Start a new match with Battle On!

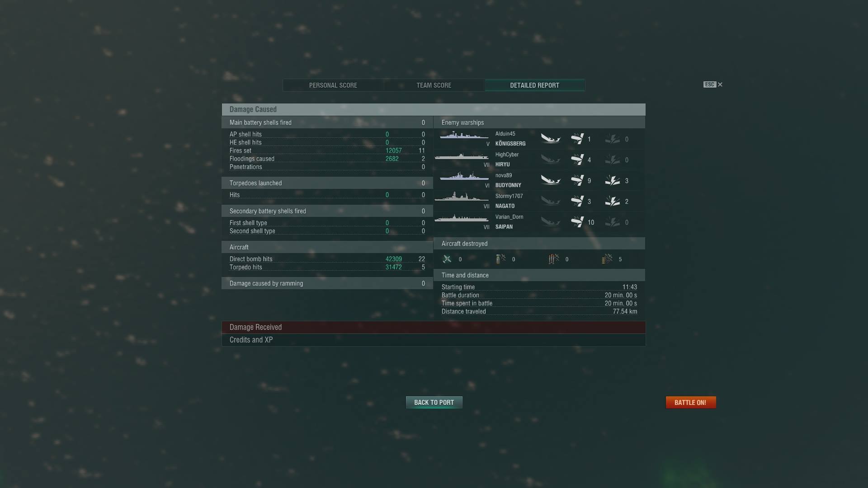[x=691, y=403]
